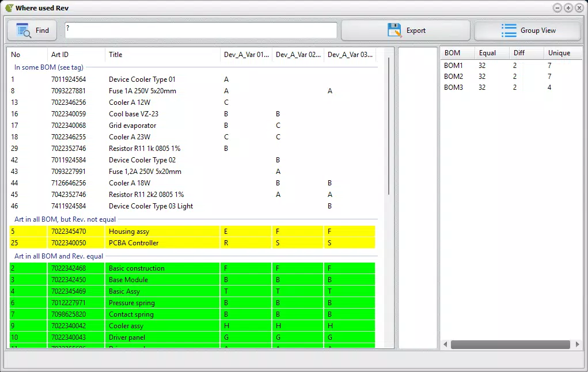This screenshot has width=588, height=372.
Task: Select the yellow PCBA Controller row
Action: [192, 242]
